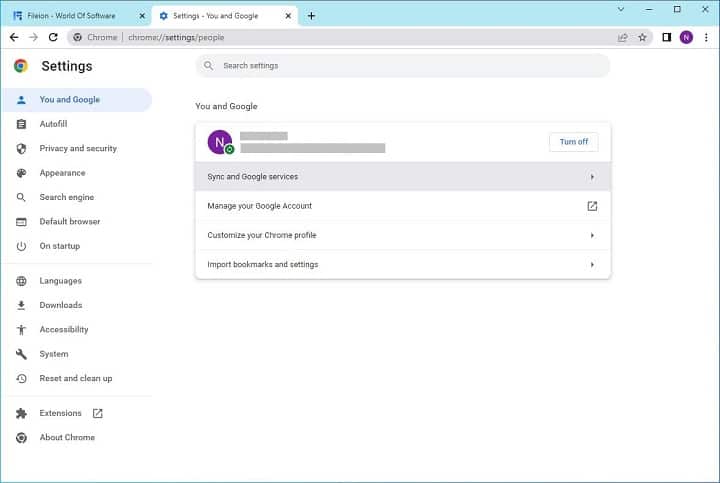Click the Accessibility figure icon

(21, 330)
